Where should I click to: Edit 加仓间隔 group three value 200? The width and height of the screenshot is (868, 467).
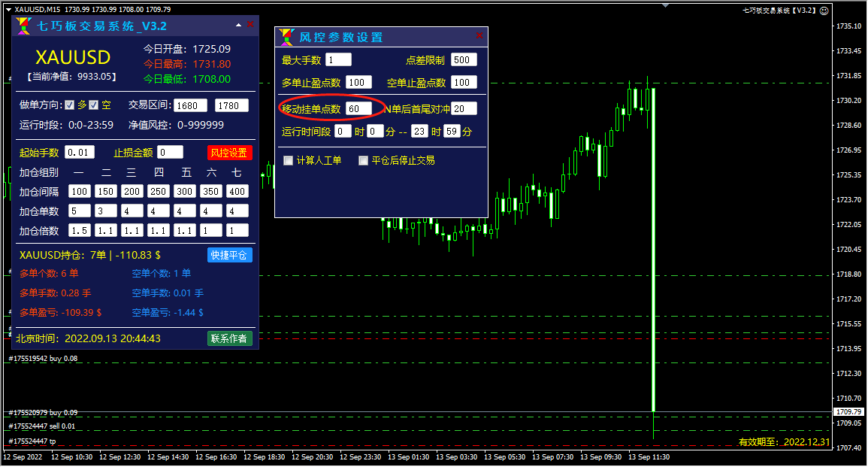(x=132, y=192)
